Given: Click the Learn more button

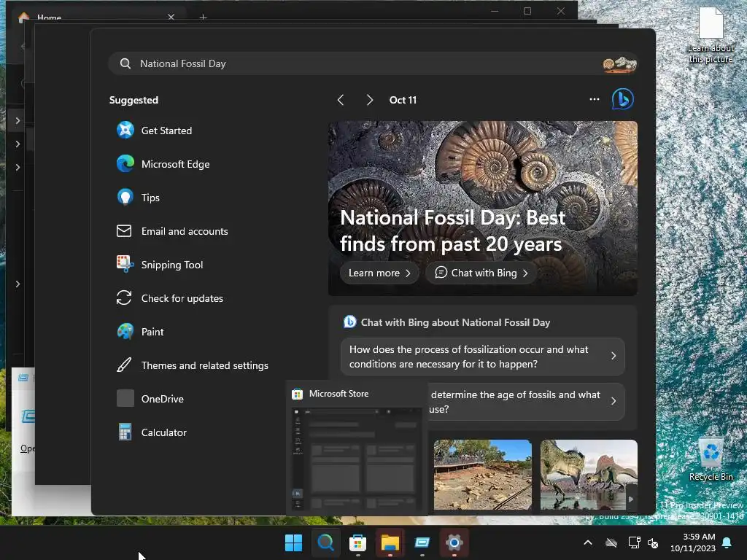Looking at the screenshot, I should click(x=379, y=273).
